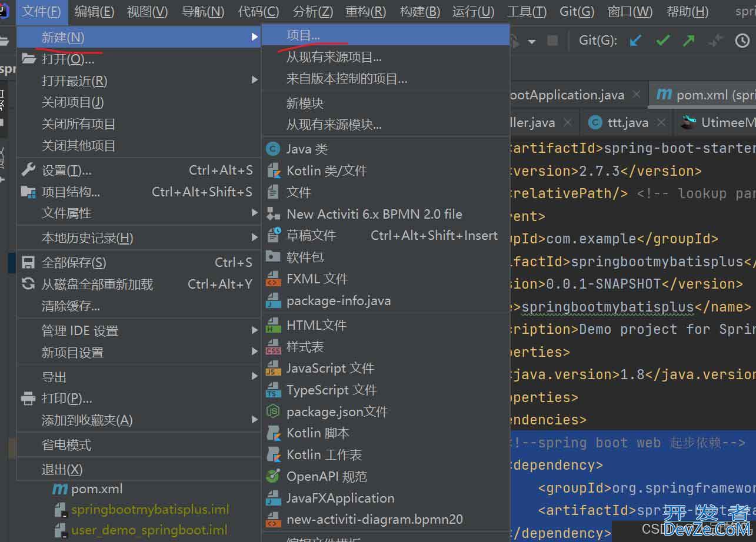Click the Kotlin 类/文件 icon
Image resolution: width=756 pixels, height=542 pixels.
click(x=274, y=170)
